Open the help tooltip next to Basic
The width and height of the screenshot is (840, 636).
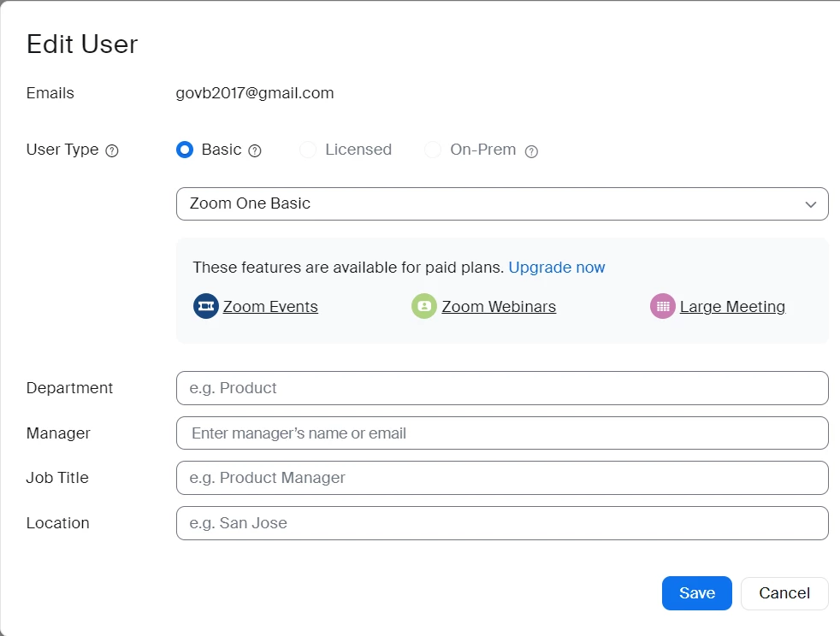(x=255, y=151)
